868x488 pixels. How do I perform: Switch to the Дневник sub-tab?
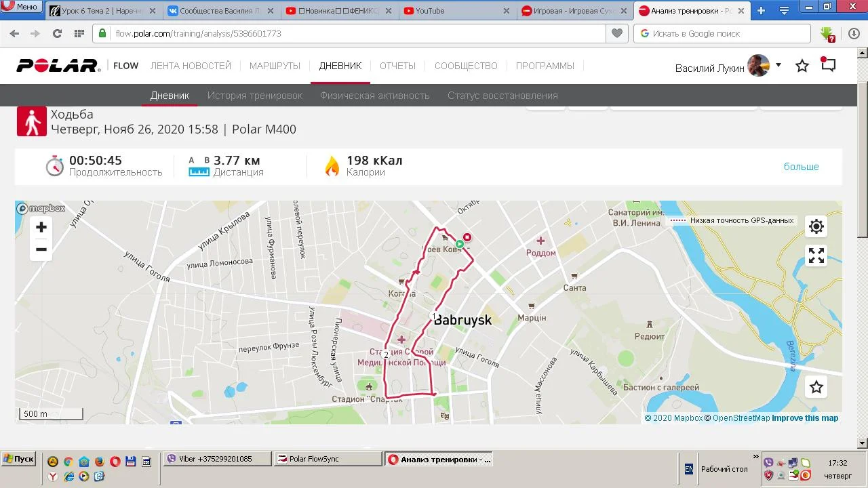coord(170,96)
